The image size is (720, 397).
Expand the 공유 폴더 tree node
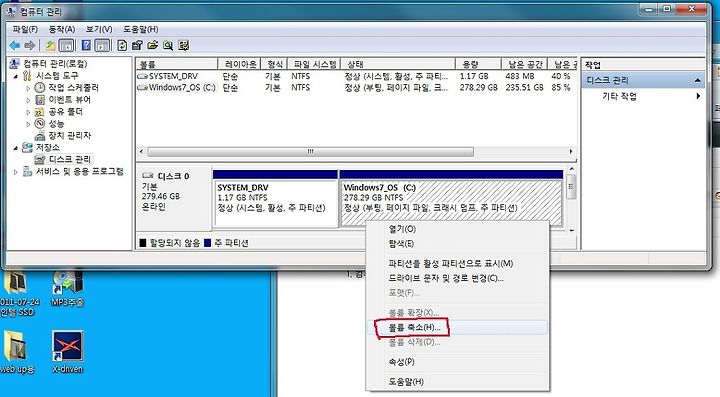[28, 112]
